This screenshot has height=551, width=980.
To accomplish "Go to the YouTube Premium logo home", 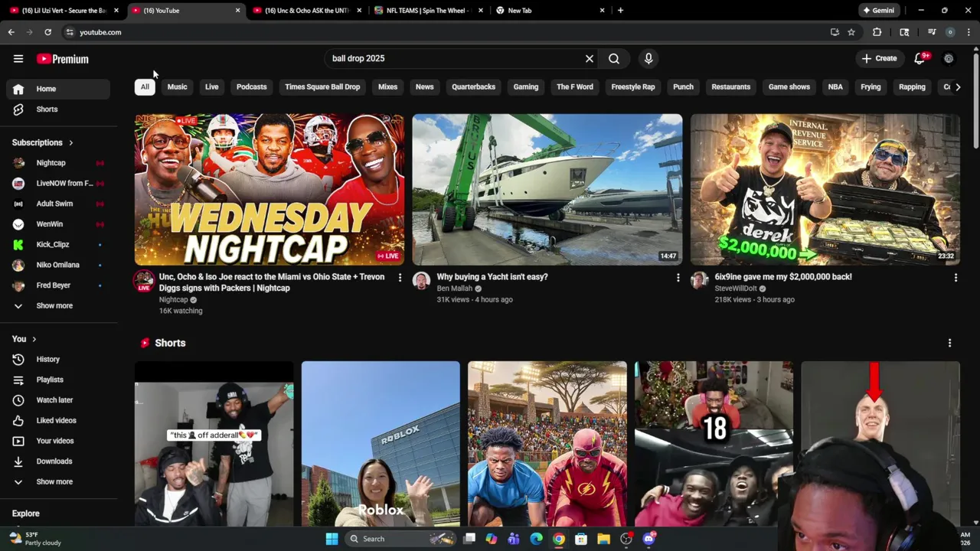I will click(63, 59).
